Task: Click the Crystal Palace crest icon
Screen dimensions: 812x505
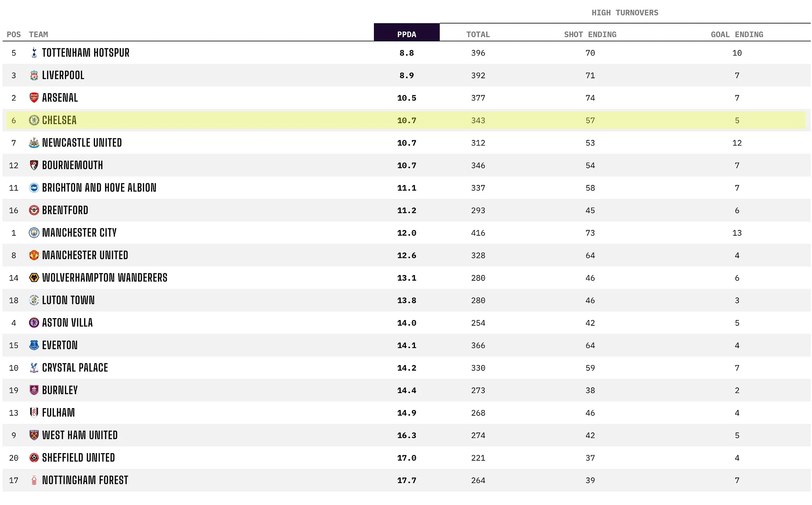Action: point(34,368)
